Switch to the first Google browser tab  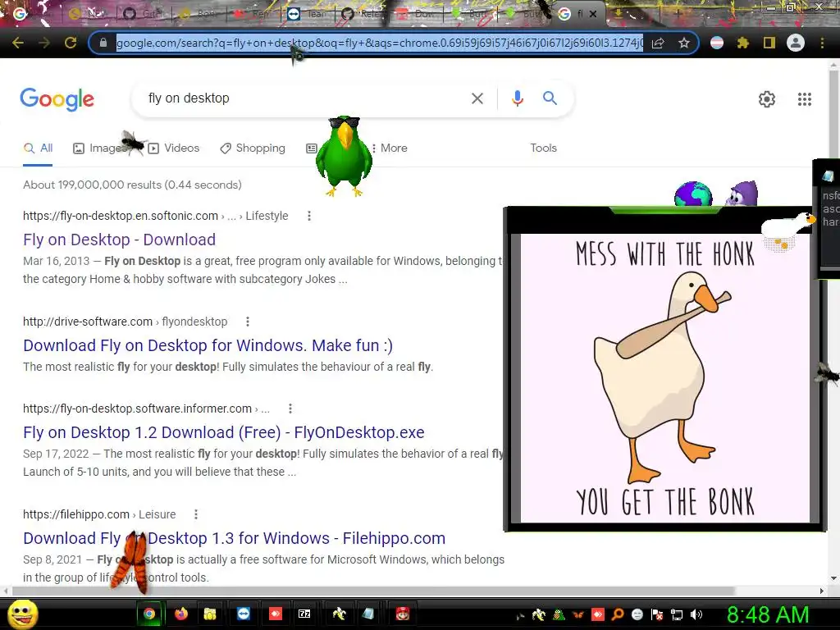(x=21, y=14)
